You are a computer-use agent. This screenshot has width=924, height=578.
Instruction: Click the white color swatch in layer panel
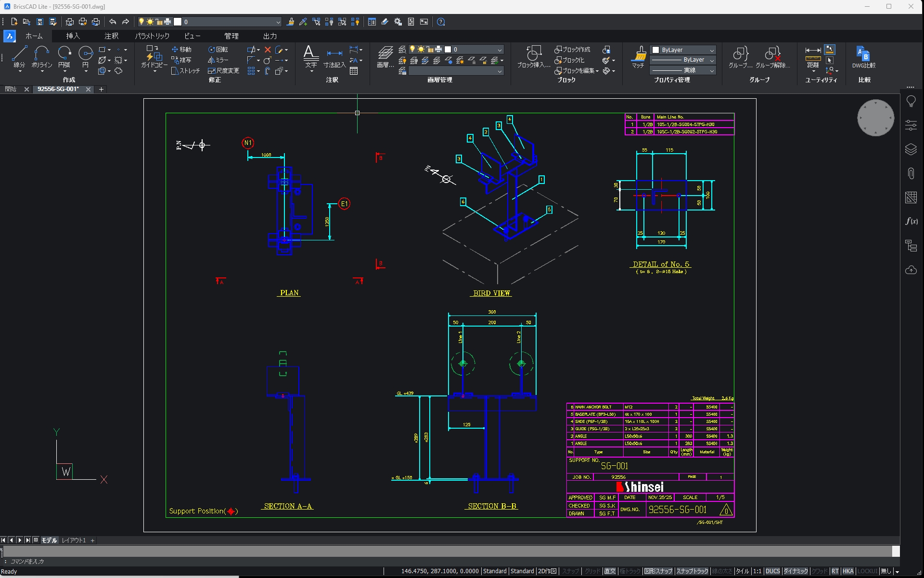448,49
